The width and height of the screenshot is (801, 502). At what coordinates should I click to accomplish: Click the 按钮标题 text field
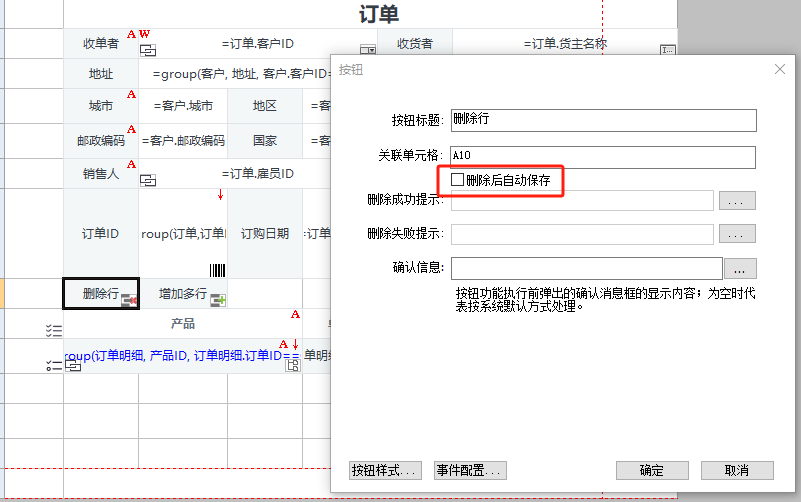(603, 120)
